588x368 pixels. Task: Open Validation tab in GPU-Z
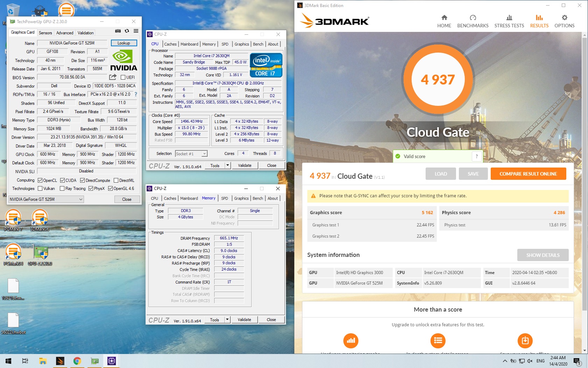[86, 33]
